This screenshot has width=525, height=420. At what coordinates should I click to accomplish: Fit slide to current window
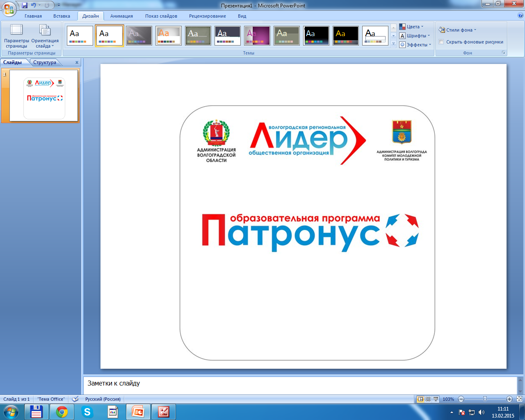(519, 399)
